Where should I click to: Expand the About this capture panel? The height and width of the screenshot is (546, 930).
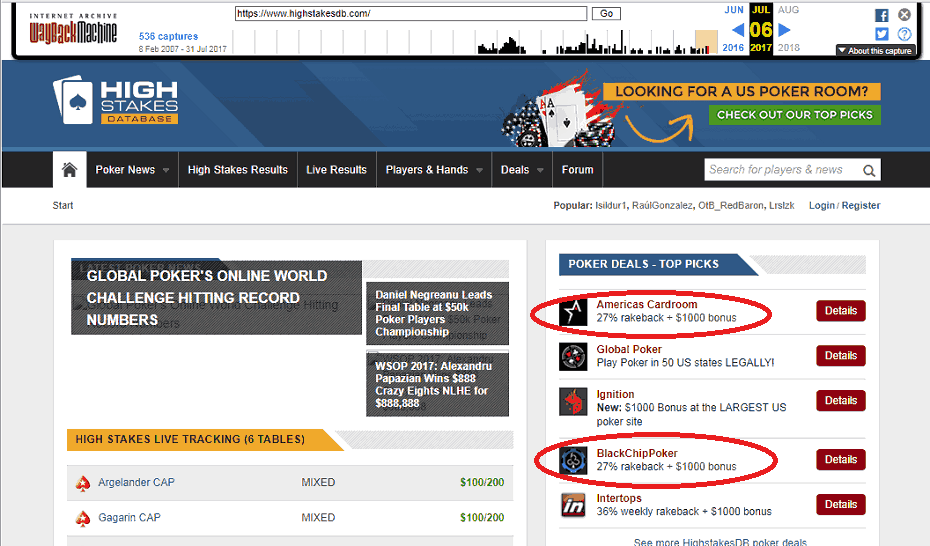pos(875,51)
